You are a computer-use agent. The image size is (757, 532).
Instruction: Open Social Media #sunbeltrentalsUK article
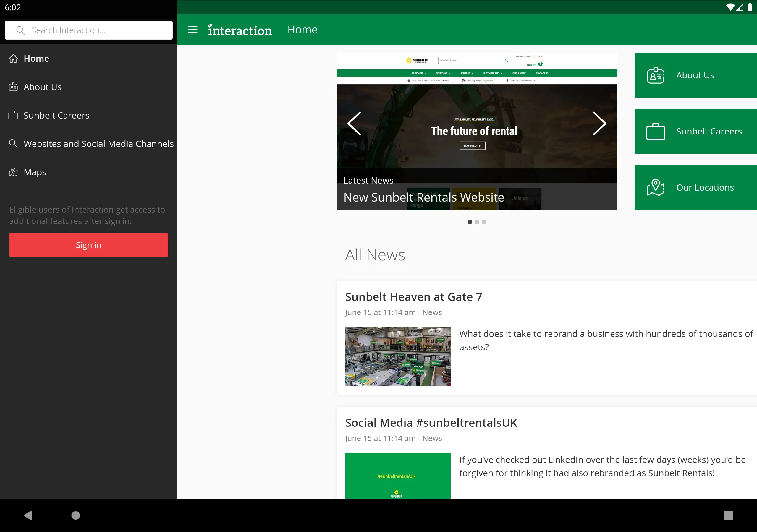[x=431, y=423]
